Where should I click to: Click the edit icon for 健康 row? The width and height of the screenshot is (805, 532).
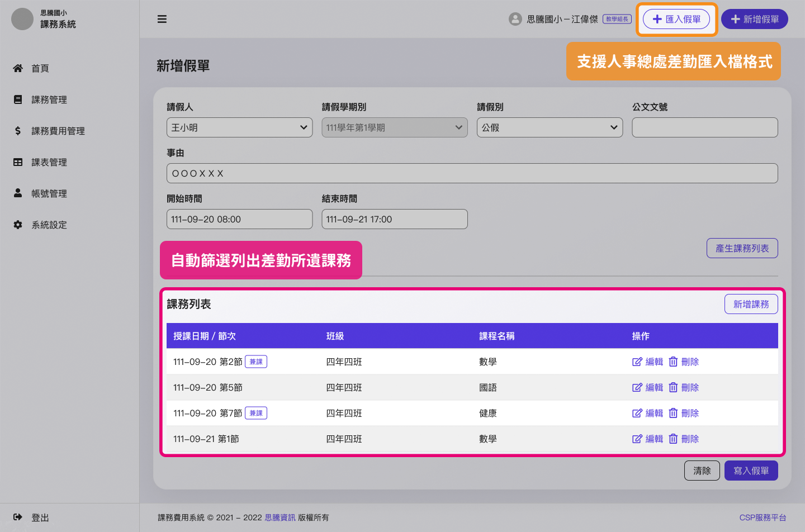[x=637, y=414]
